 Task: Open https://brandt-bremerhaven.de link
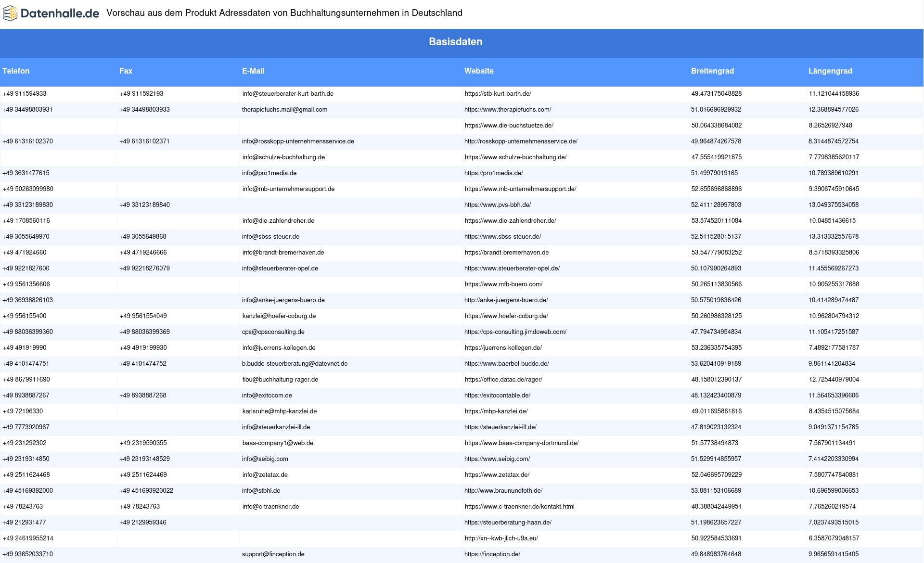click(506, 253)
